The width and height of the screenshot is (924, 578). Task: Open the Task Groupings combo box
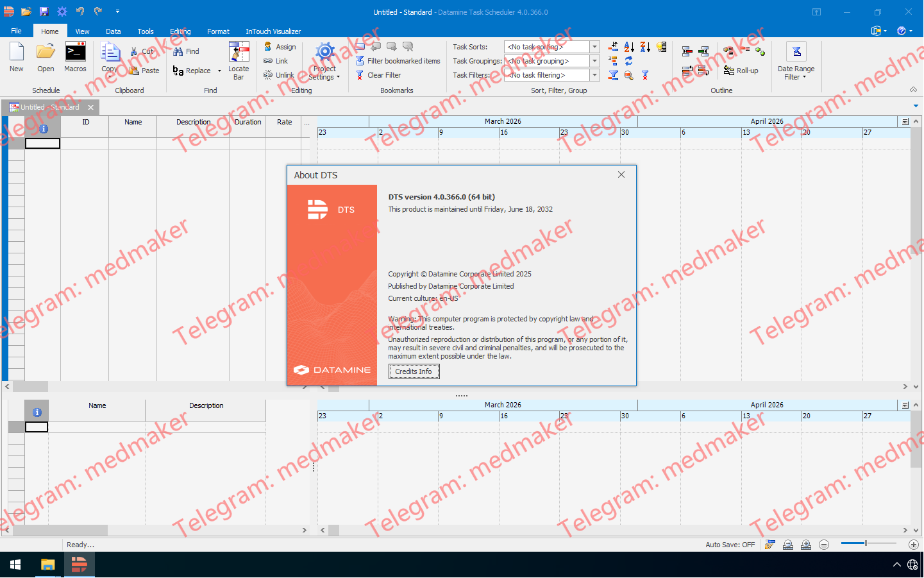(x=594, y=61)
